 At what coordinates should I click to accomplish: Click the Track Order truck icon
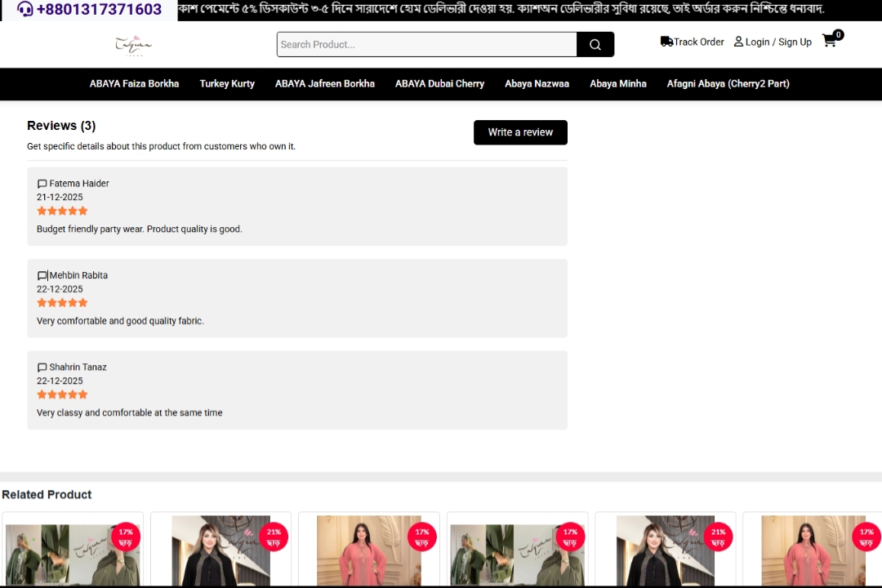pyautogui.click(x=666, y=42)
